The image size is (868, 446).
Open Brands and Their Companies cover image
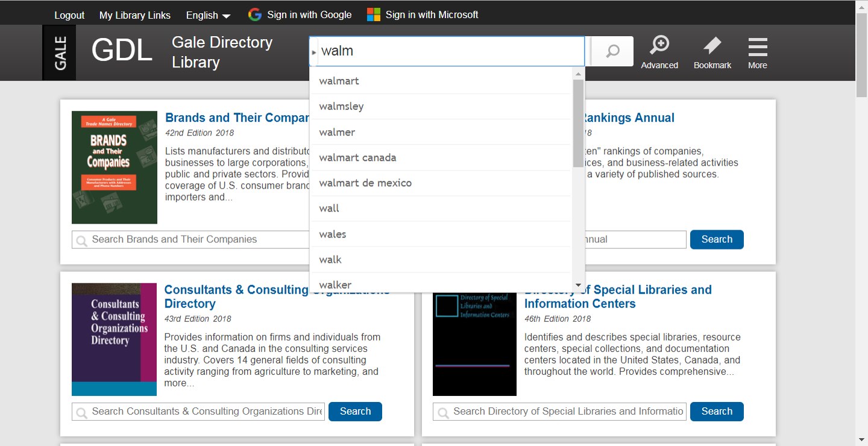pos(115,168)
